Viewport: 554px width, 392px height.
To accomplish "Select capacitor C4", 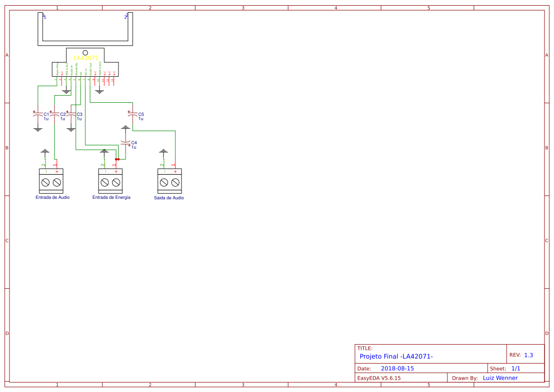I will click(126, 143).
